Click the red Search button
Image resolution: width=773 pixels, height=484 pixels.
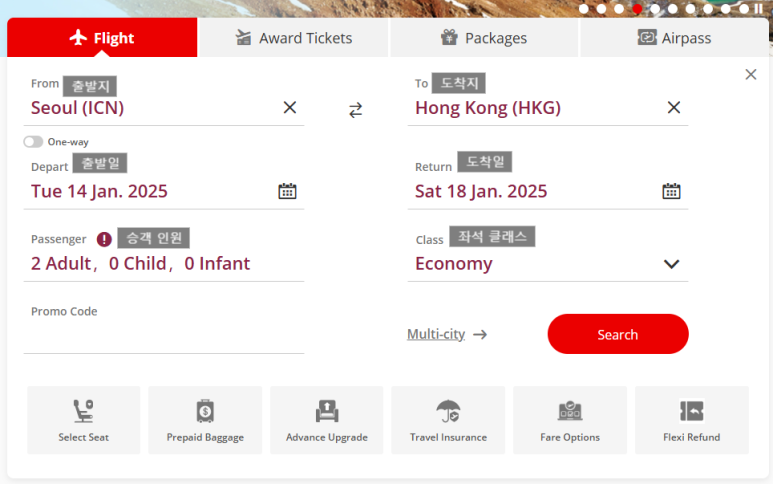618,334
